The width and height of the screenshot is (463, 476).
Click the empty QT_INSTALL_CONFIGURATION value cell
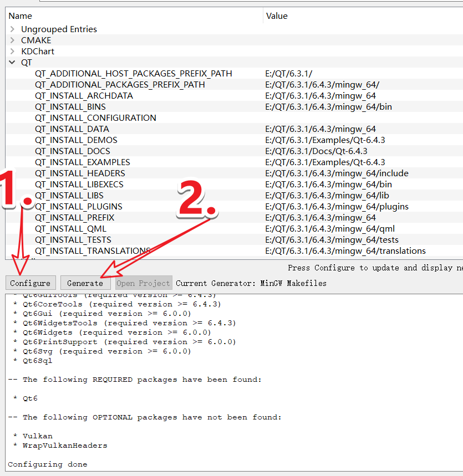[x=363, y=118]
